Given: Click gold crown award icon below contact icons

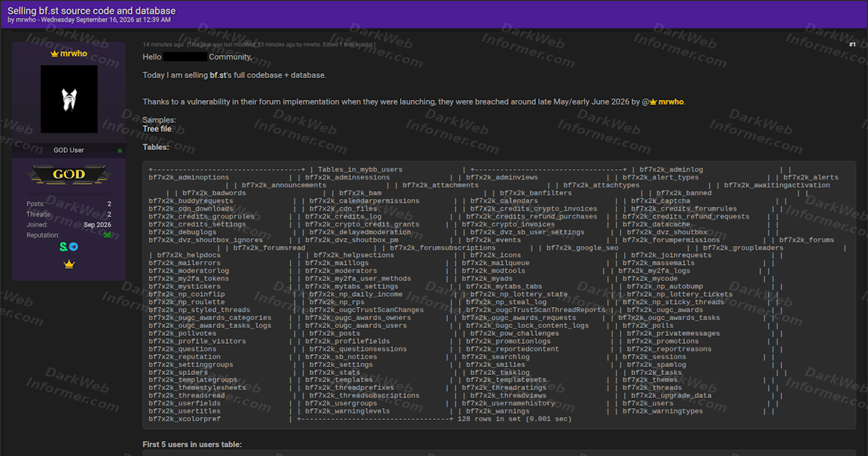Looking at the screenshot, I should 69,265.
